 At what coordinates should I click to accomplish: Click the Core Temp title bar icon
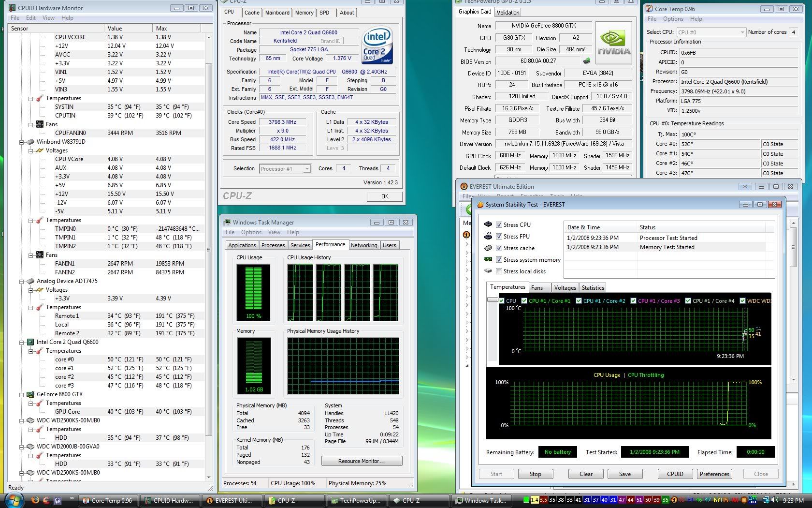(649, 9)
